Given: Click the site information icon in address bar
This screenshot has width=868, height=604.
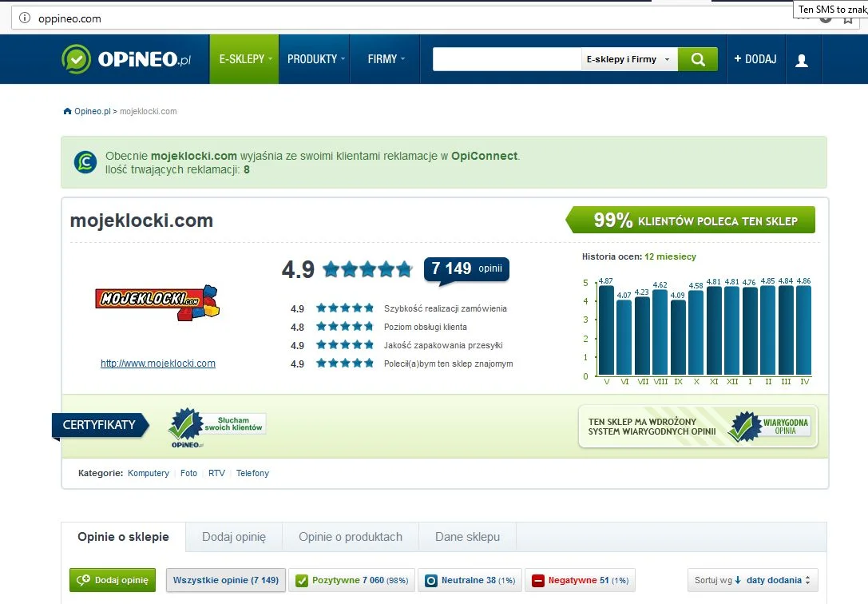Looking at the screenshot, I should tap(25, 18).
